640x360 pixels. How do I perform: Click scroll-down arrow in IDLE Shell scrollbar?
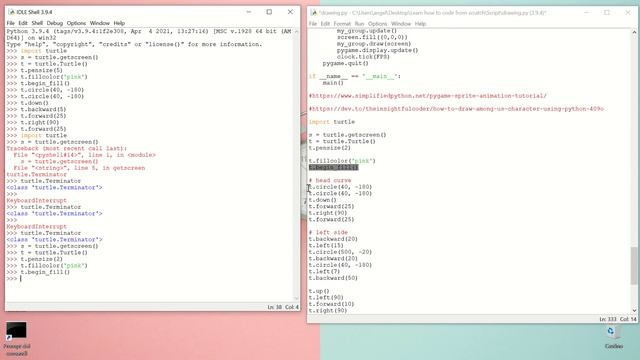click(297, 299)
